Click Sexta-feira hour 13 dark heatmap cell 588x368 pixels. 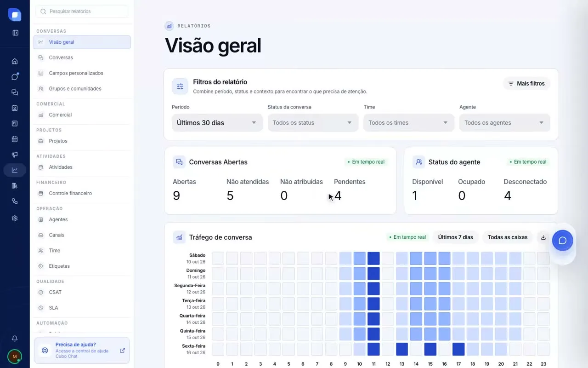tap(402, 349)
